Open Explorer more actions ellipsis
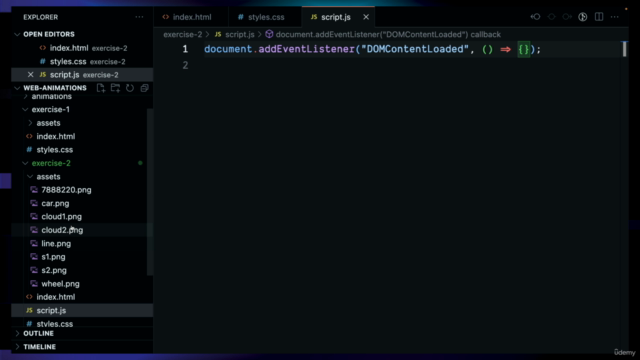This screenshot has height=360, width=640. pyautogui.click(x=139, y=17)
